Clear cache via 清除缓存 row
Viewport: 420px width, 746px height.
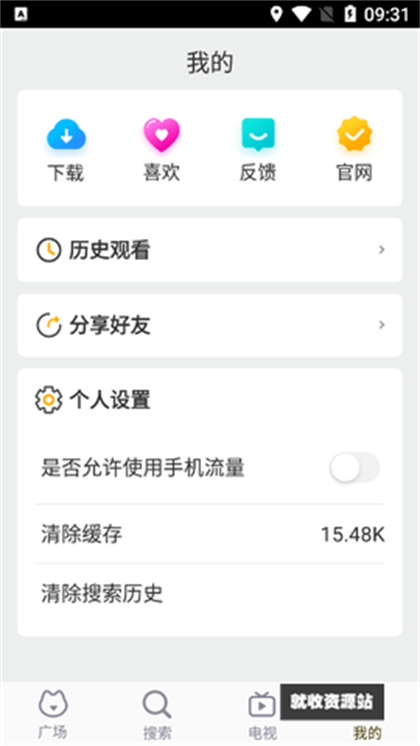point(210,534)
